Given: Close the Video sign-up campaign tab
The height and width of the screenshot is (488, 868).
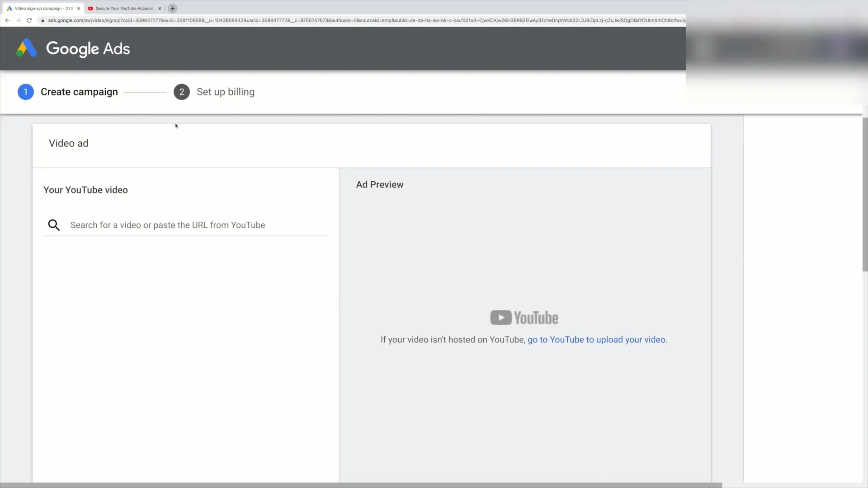Looking at the screenshot, I should [x=79, y=8].
